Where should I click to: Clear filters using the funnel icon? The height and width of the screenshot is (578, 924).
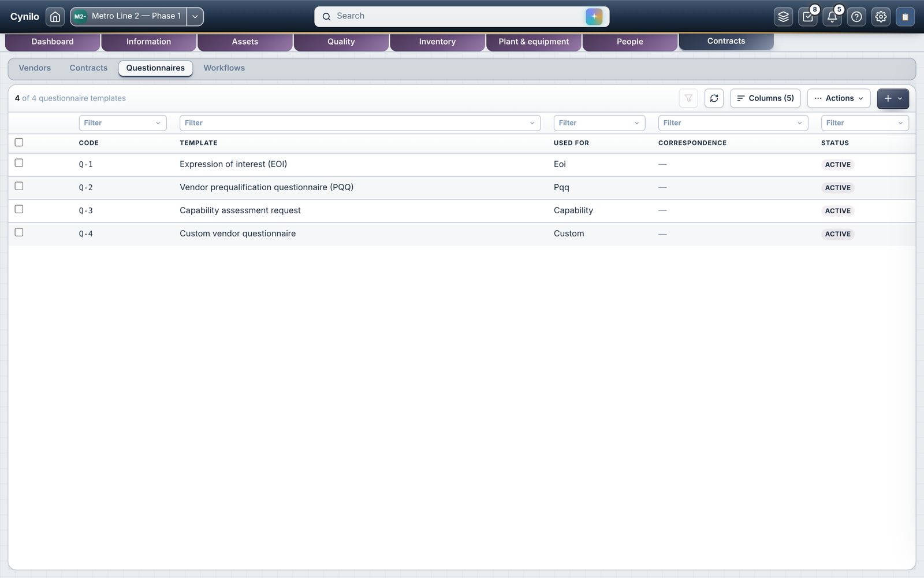[688, 98]
